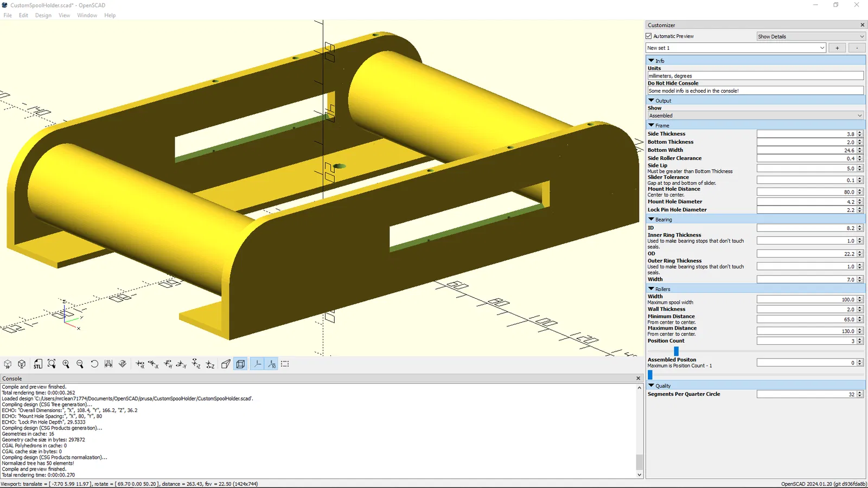Click the View All zoom icon
This screenshot has height=488, width=868.
[52, 364]
